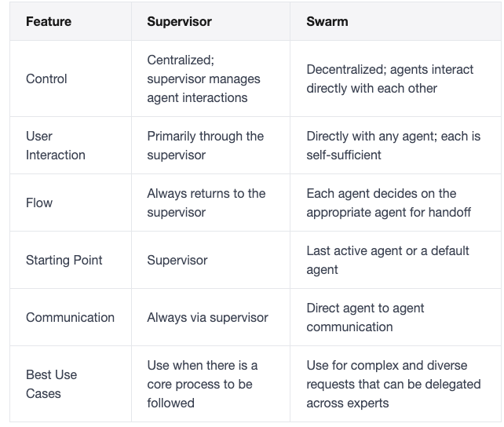
Task: Select 'Primarily through the supervisor' text
Action: tap(205, 145)
